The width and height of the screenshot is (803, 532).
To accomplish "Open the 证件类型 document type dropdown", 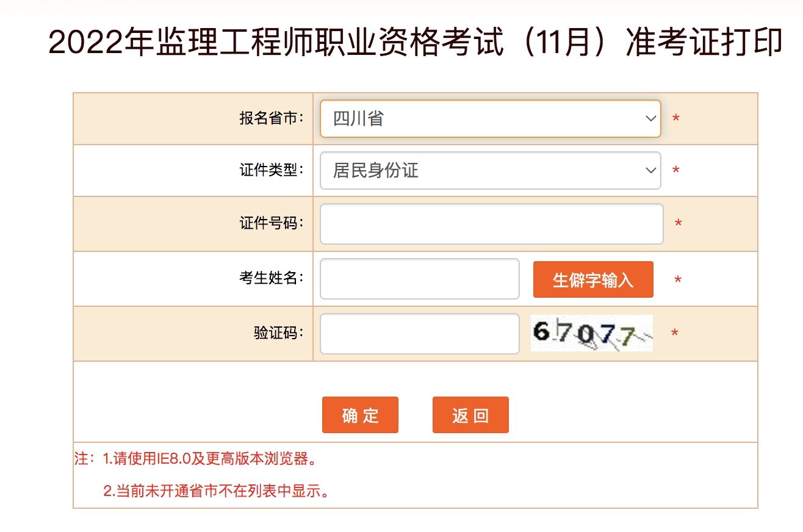I will (490, 171).
